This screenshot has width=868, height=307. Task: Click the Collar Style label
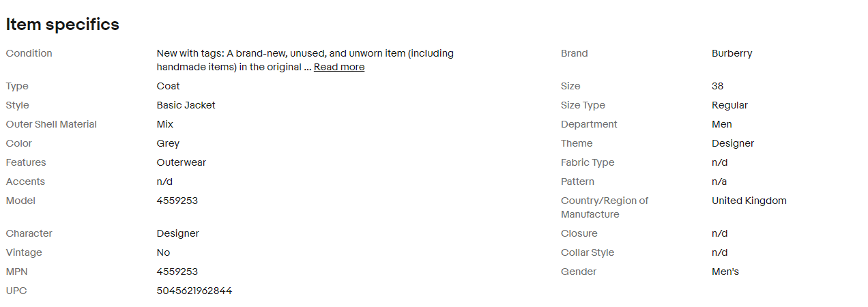(x=588, y=252)
